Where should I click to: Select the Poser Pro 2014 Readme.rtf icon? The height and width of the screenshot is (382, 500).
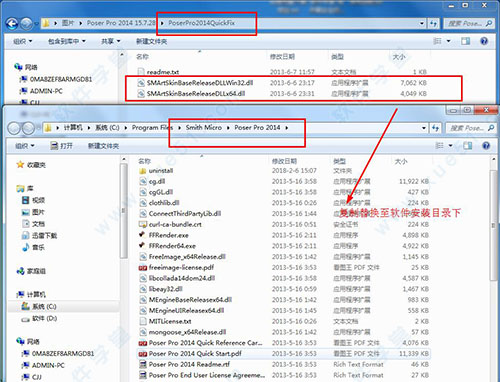point(143,364)
